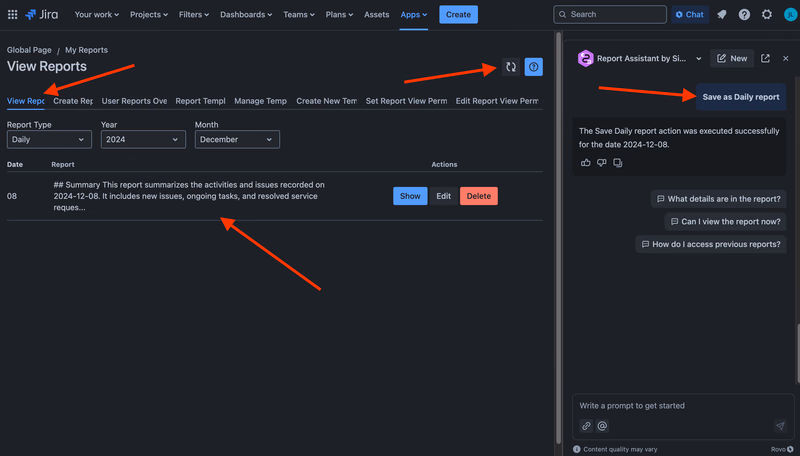Start a New chat
800x456 pixels.
(732, 59)
